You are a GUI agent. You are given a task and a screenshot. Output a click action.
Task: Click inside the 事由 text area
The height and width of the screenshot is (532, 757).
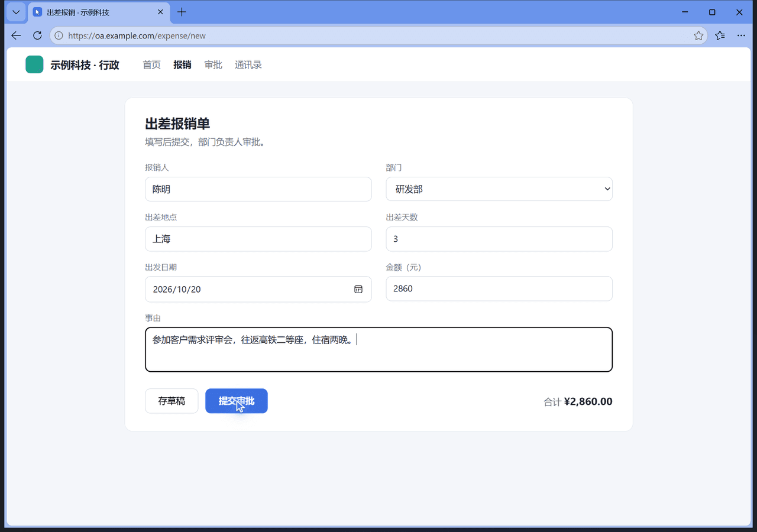[x=378, y=349]
